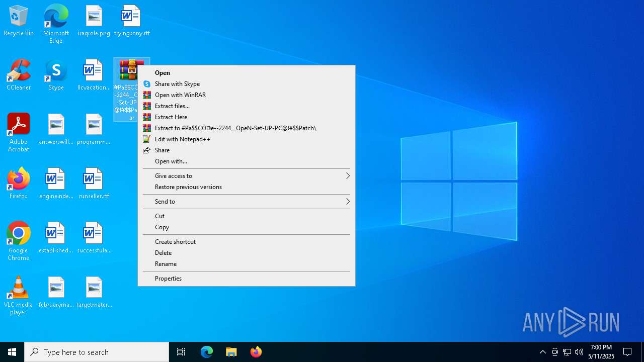This screenshot has width=644, height=362.
Task: Choose Edit with Notepad++
Action: coord(247,139)
